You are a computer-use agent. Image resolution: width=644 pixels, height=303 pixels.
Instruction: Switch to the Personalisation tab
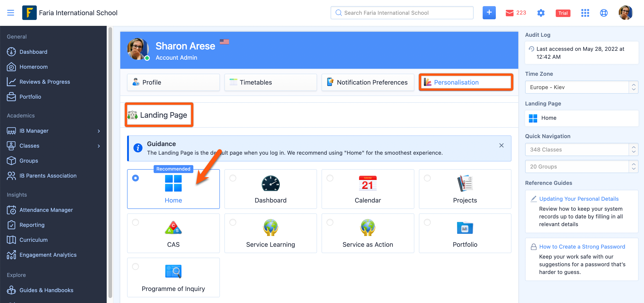click(466, 82)
